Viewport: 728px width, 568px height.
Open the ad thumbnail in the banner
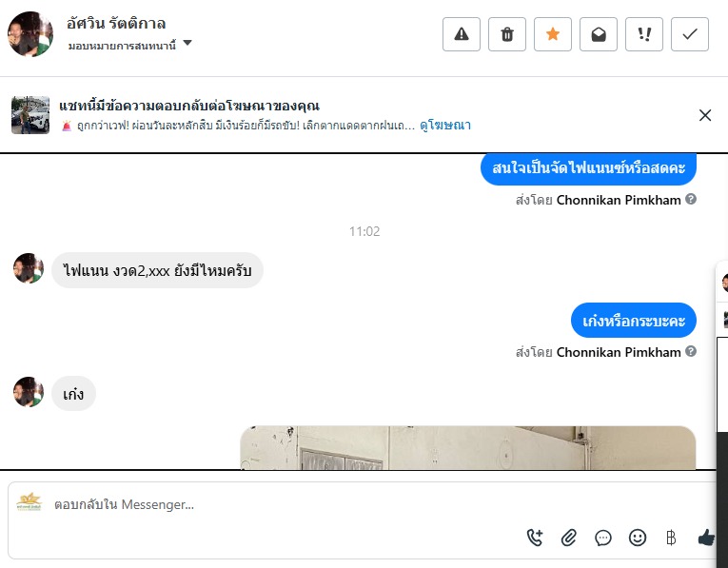[30, 115]
